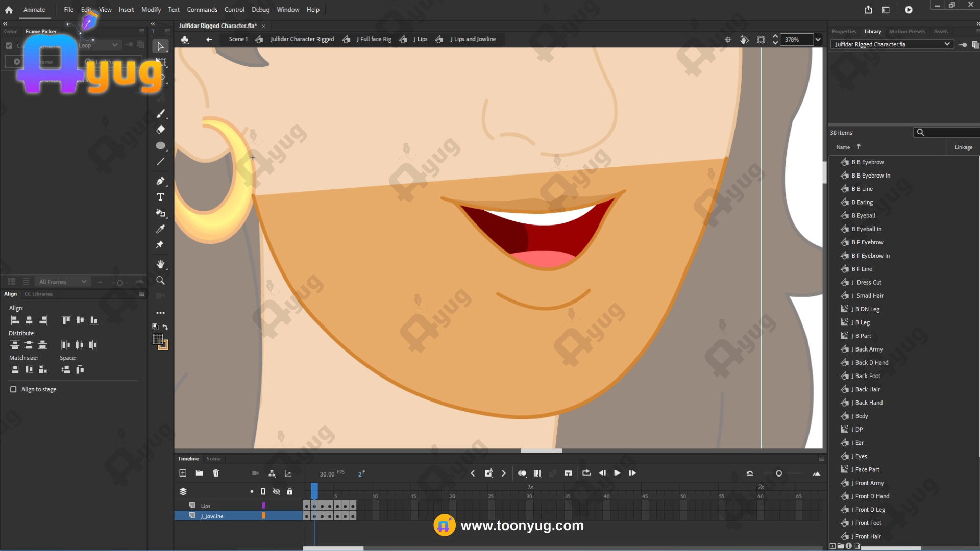Screen dimensions: 980x551
Task: Switch to the Properties tab
Action: 843,32
